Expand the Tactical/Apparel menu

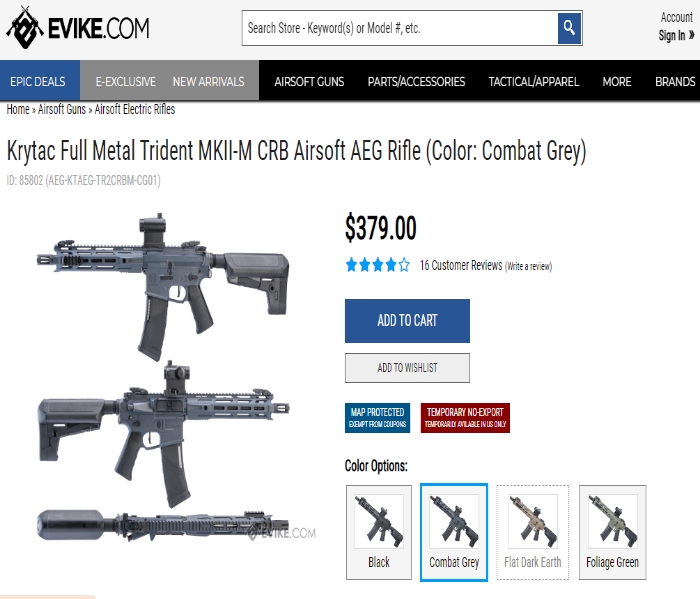point(533,82)
